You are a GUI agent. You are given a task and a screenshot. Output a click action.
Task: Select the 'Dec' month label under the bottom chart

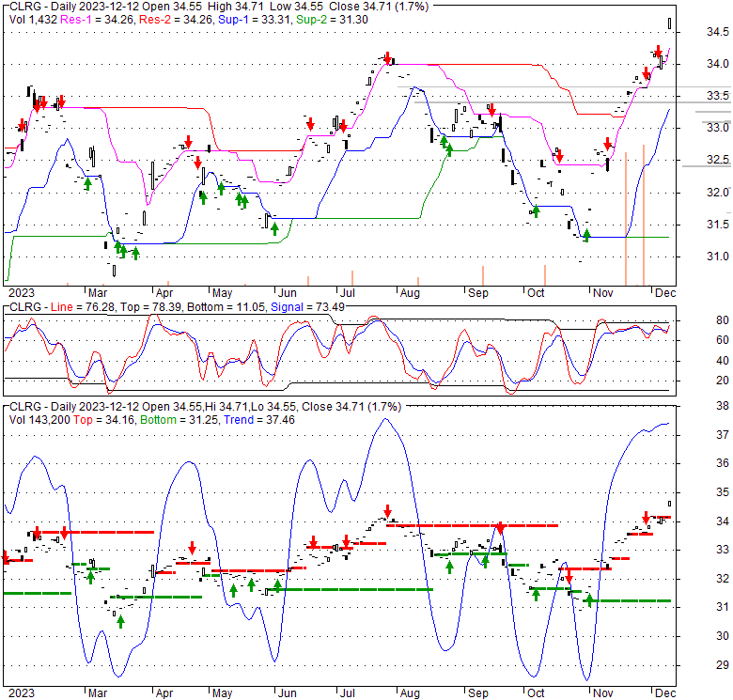click(x=665, y=693)
